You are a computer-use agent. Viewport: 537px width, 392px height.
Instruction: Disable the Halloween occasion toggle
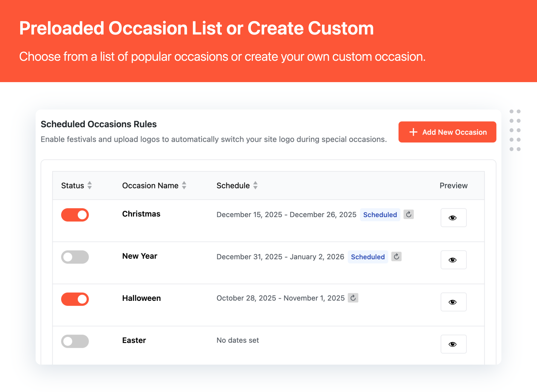tap(75, 299)
